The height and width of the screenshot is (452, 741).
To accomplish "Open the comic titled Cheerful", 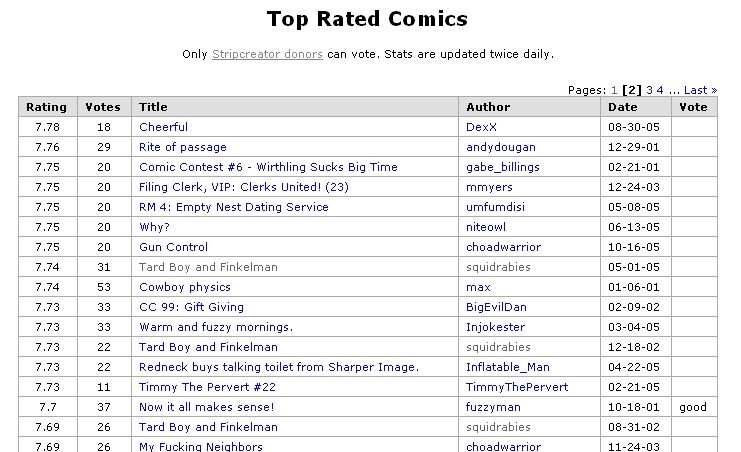I will pos(163,127).
